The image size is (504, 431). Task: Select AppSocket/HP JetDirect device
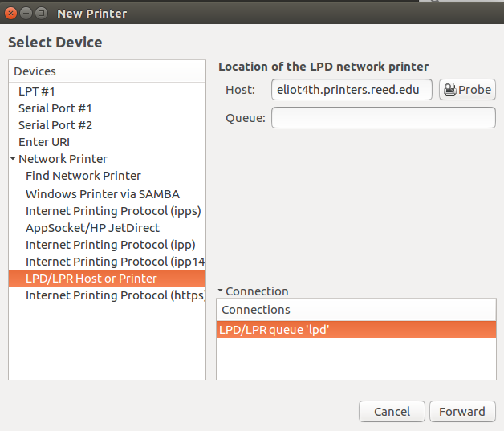tap(92, 228)
